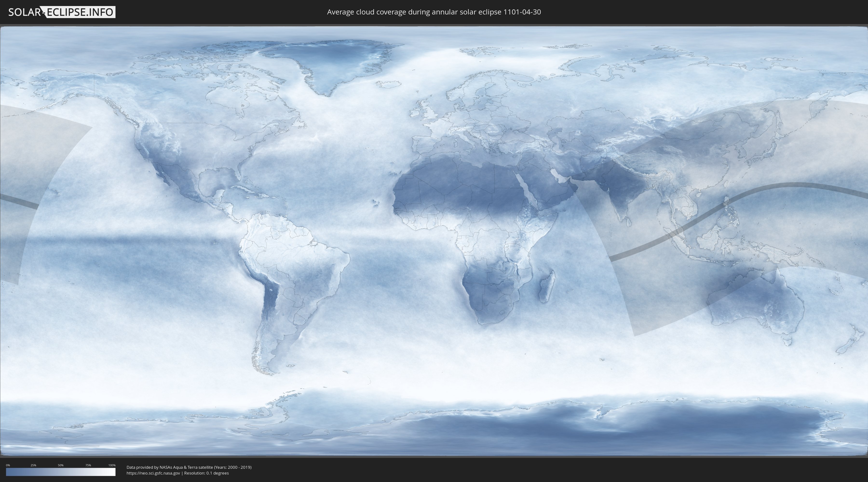868x482 pixels.
Task: Click the average cloud coverage map title
Action: coord(434,12)
